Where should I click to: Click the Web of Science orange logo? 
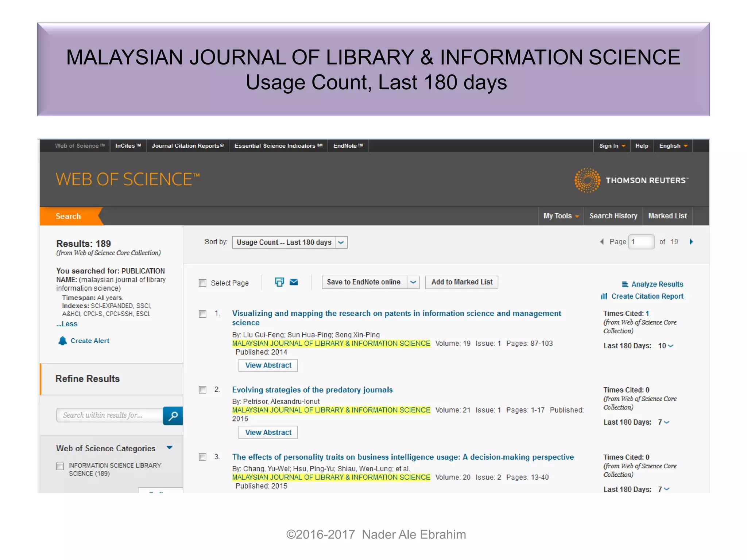pyautogui.click(x=128, y=179)
